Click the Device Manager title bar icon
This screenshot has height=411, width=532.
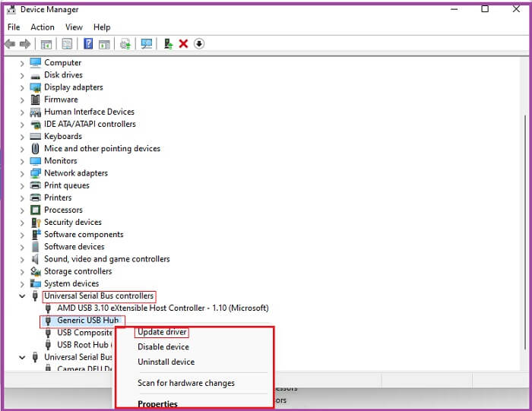click(x=11, y=9)
